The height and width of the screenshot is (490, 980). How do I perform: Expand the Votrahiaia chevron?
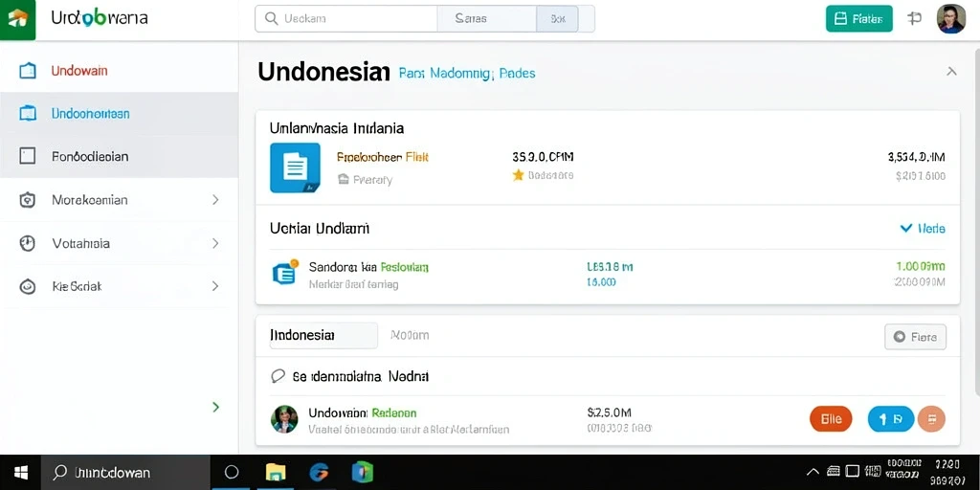[x=215, y=243]
